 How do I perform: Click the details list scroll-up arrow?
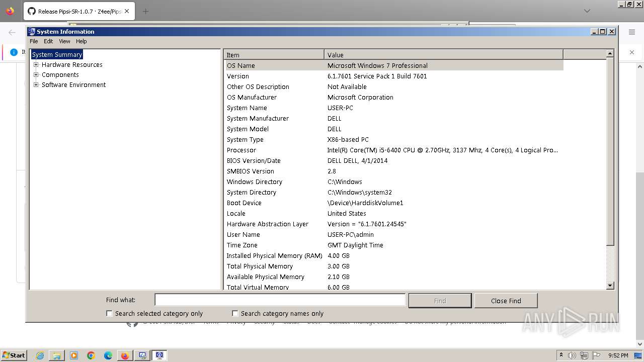(x=610, y=53)
